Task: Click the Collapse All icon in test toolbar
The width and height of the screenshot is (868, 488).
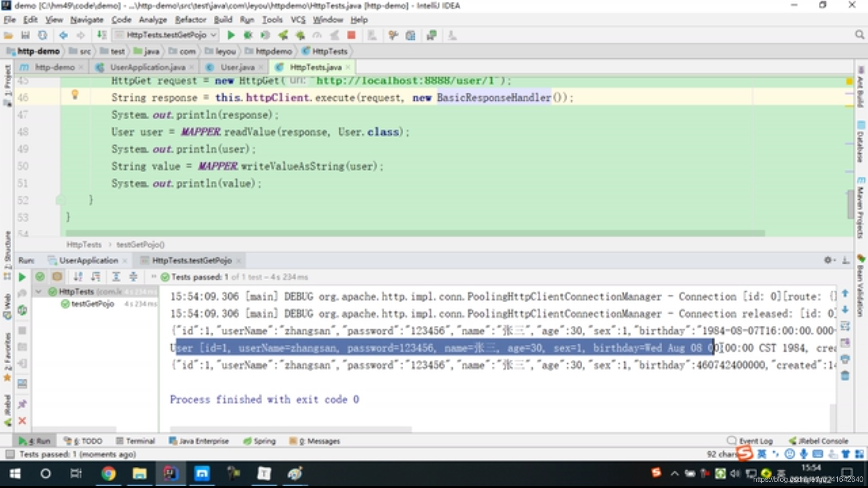Action: (x=133, y=277)
